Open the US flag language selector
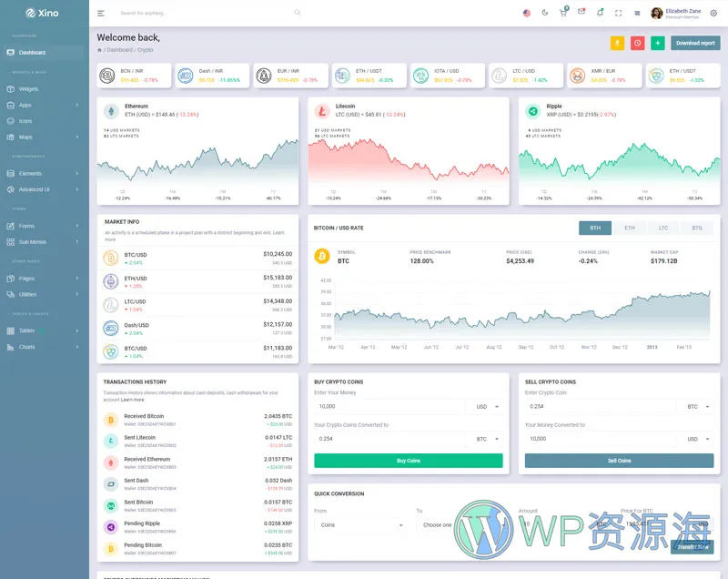 tap(527, 13)
